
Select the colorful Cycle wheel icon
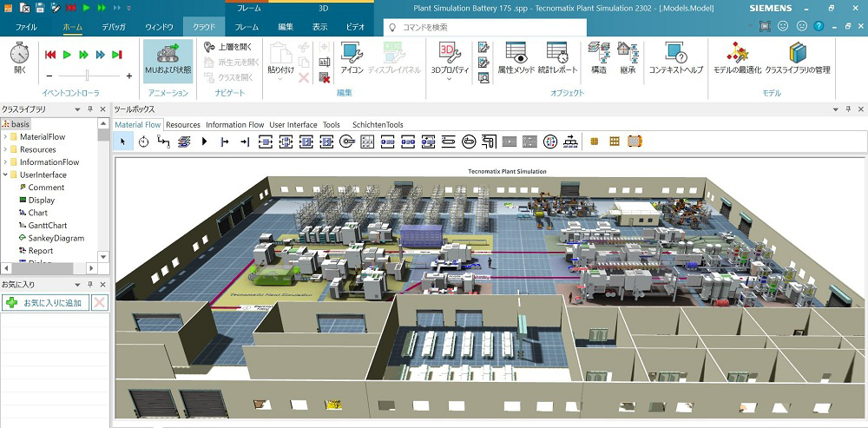tap(549, 142)
